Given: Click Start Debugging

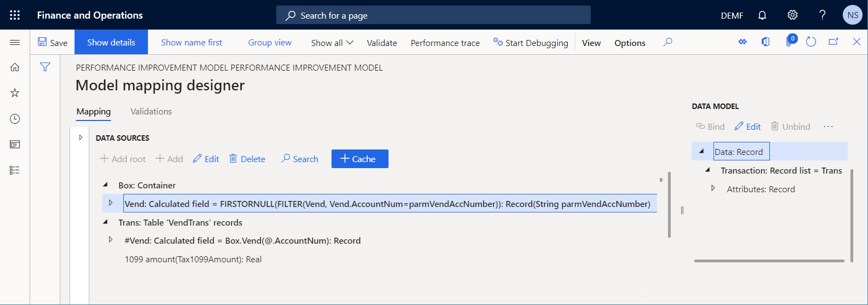Looking at the screenshot, I should (530, 43).
